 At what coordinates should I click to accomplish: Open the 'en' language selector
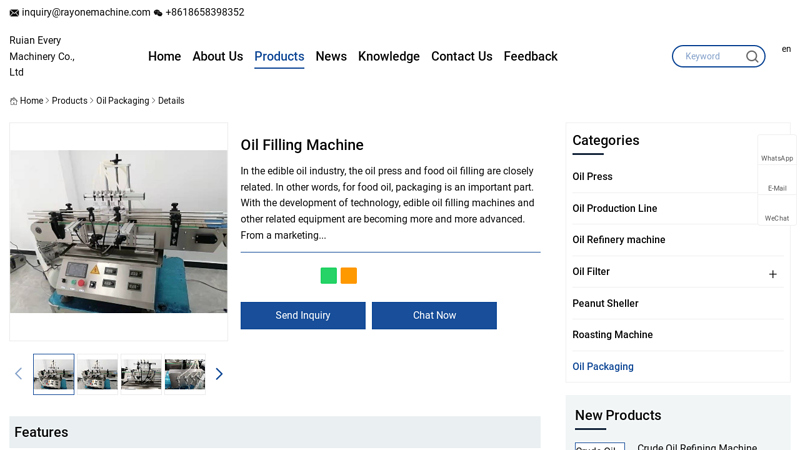[x=786, y=49]
